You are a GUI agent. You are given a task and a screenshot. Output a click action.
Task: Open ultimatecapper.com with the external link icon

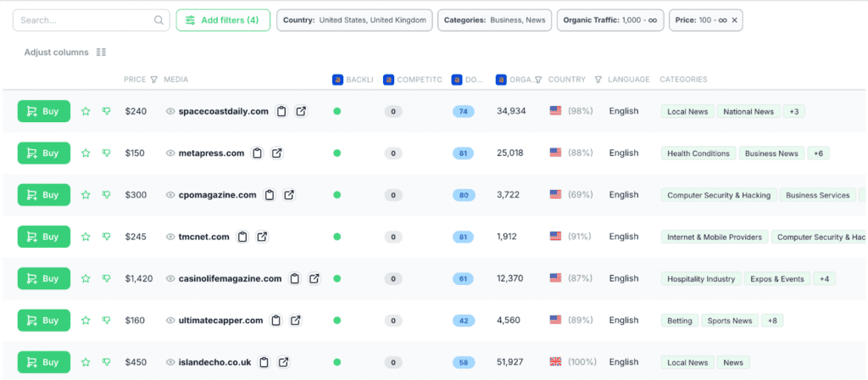point(296,321)
